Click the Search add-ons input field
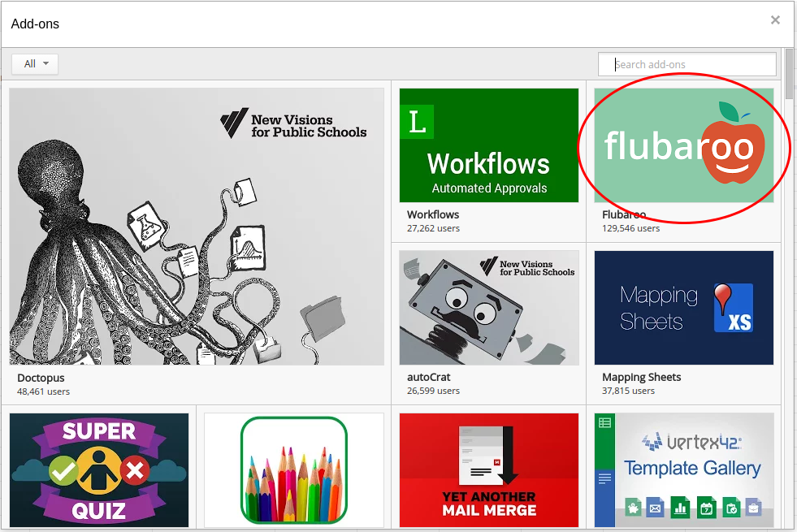The width and height of the screenshot is (797, 532). tap(687, 64)
